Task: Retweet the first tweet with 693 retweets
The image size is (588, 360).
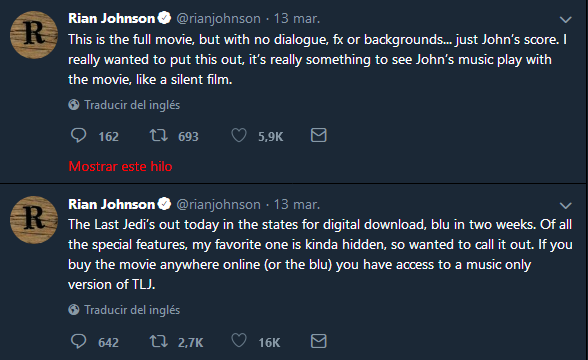Action: click(x=159, y=135)
